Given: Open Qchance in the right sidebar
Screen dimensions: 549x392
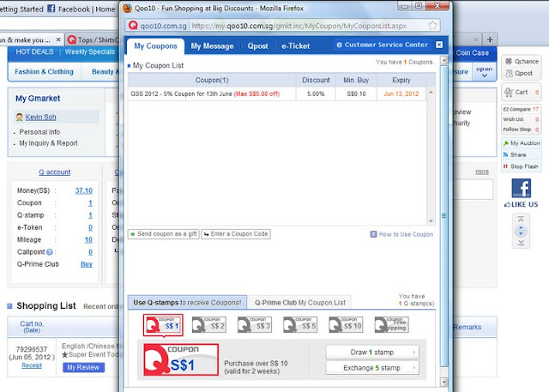Looking at the screenshot, I should click(x=522, y=61).
